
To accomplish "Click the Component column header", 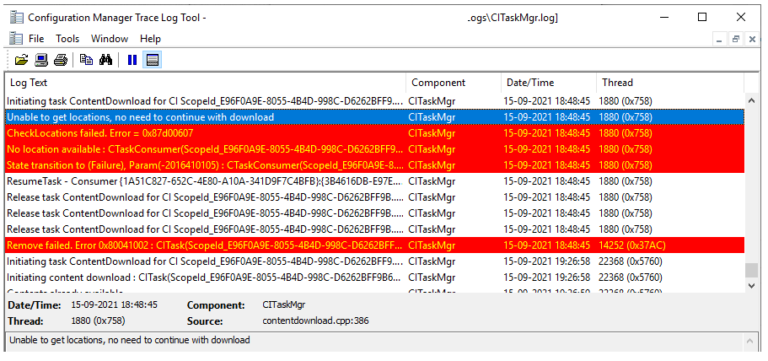I will pos(454,82).
